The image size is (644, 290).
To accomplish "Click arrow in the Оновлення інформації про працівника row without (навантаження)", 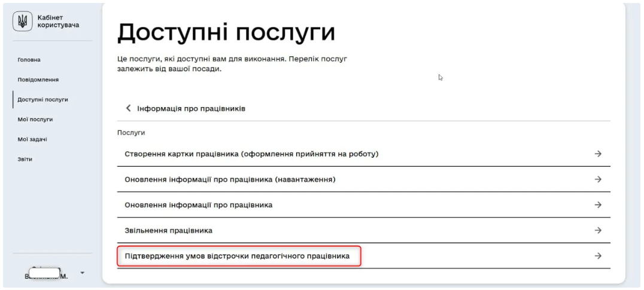I will [597, 204].
